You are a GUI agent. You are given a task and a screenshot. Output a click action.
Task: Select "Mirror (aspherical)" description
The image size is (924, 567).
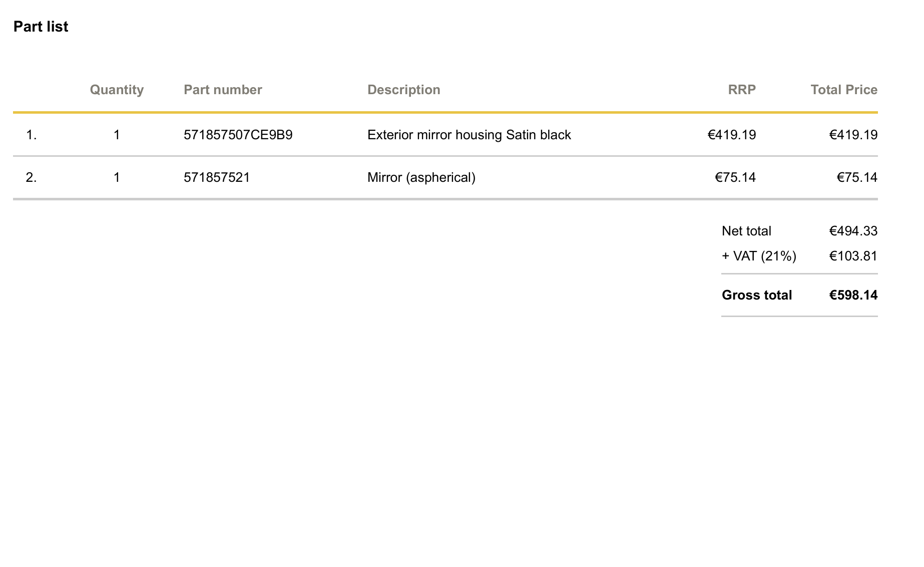[x=421, y=177]
